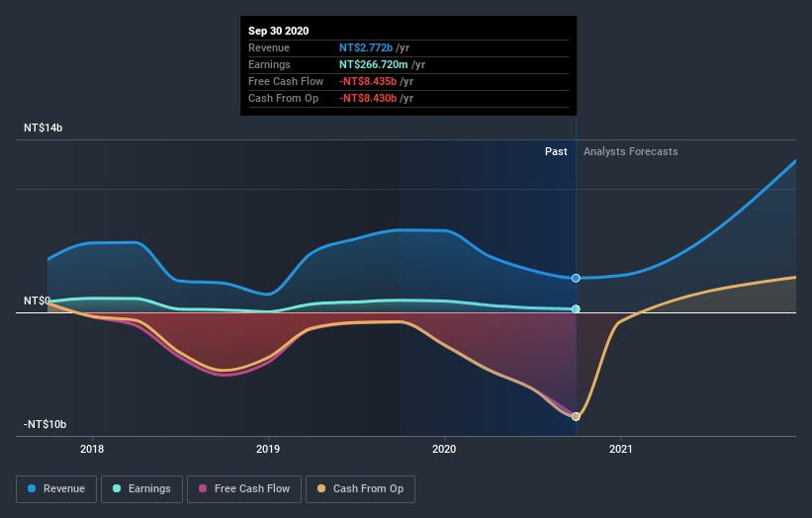Click the 'Past' chart label
This screenshot has height=518, width=812.
tap(556, 151)
